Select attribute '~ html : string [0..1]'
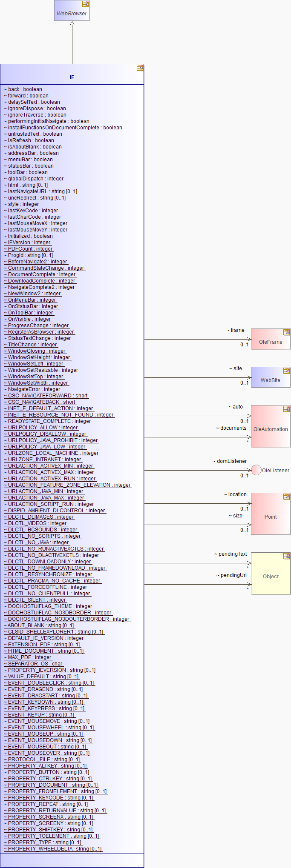The width and height of the screenshot is (291, 868). click(26, 185)
